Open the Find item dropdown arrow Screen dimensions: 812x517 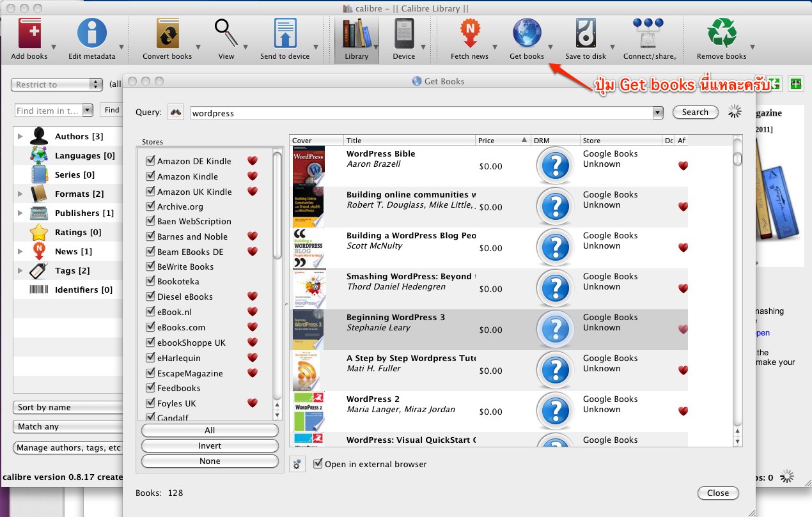[x=88, y=110]
